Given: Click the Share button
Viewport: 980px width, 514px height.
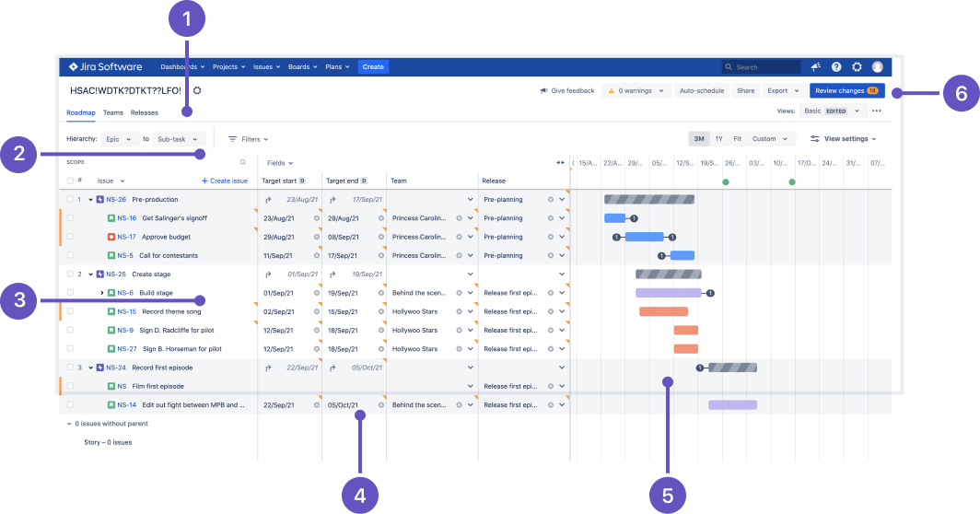Looking at the screenshot, I should click(746, 90).
